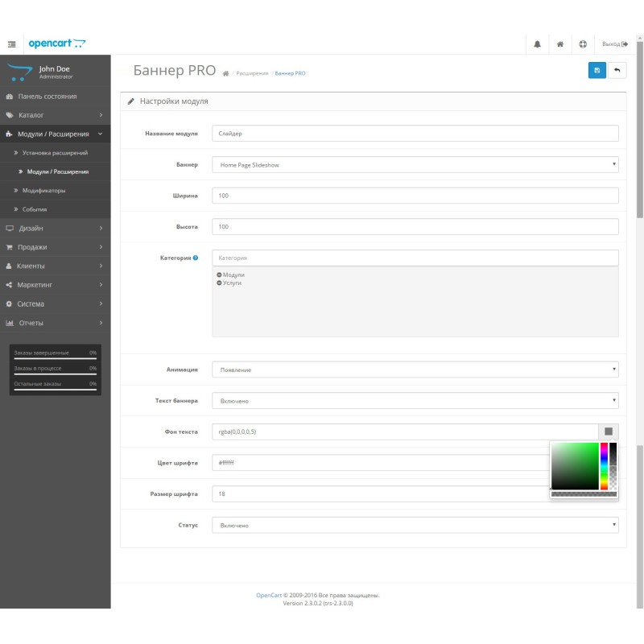644x644 pixels.
Task: Click the home storefront icon in header
Action: point(559,44)
